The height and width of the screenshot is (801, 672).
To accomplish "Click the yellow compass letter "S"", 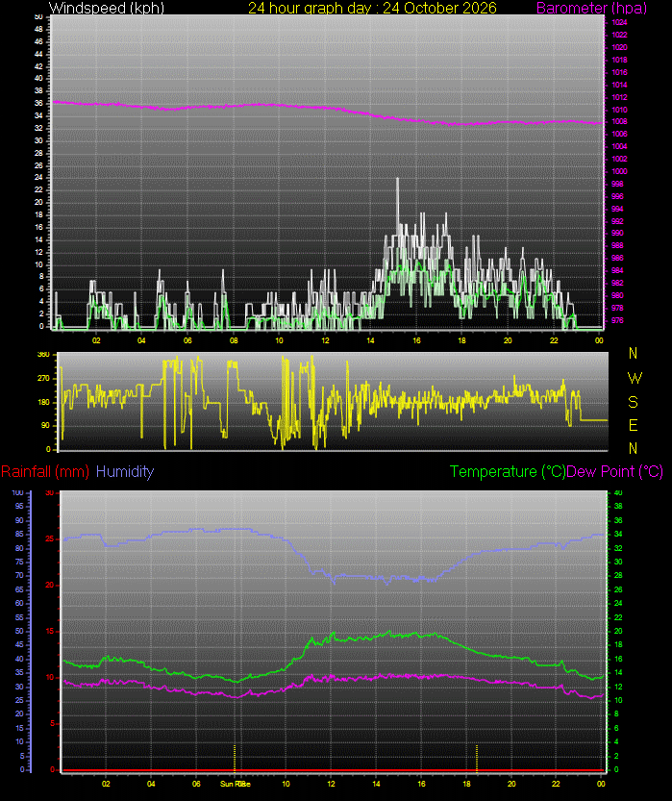I will click(x=634, y=402).
